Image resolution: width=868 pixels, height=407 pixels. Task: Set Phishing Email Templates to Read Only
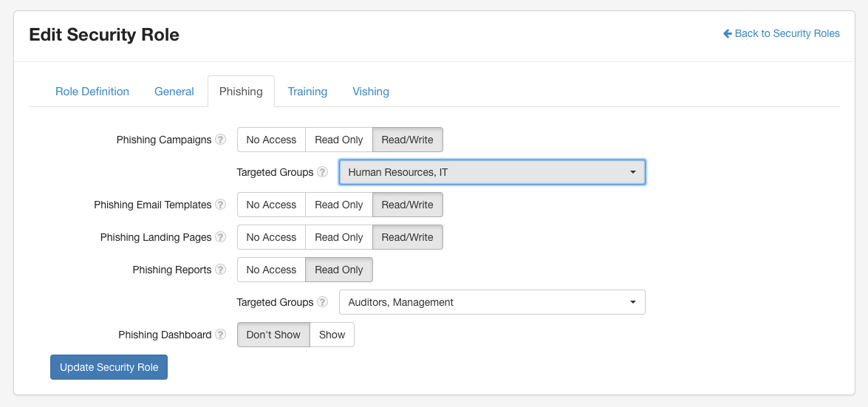point(338,205)
